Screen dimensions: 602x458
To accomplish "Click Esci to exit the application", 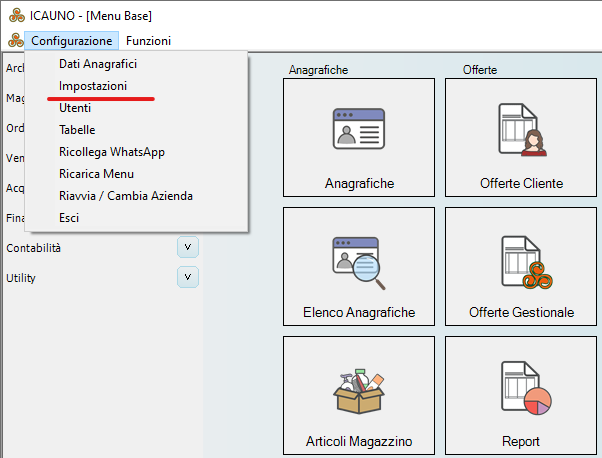I will coord(69,218).
